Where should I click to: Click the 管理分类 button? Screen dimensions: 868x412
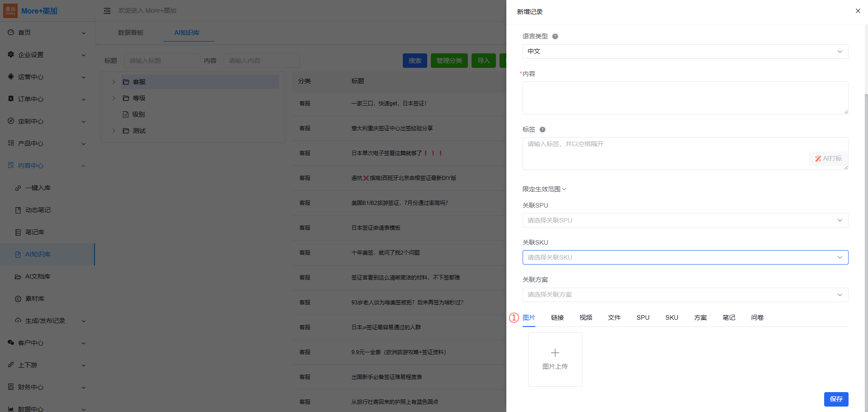(x=449, y=61)
